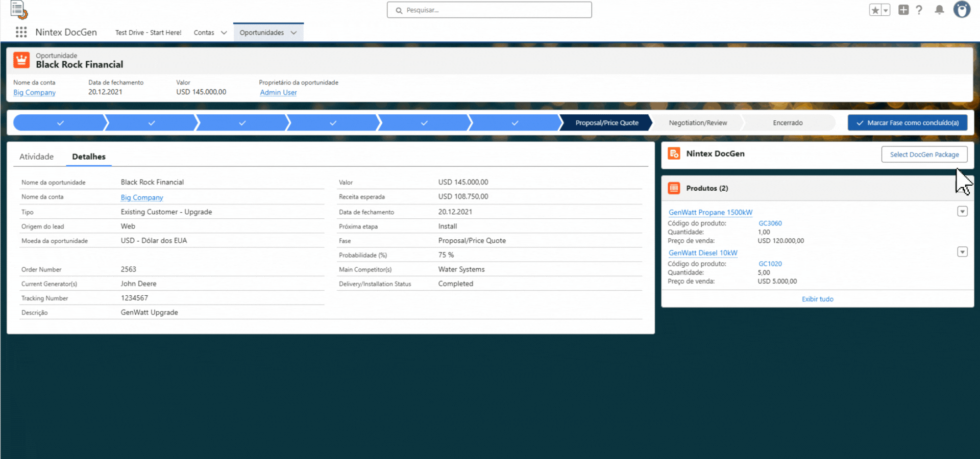980x459 pixels.
Task: Click the Current Generator value John Deere
Action: tap(138, 284)
